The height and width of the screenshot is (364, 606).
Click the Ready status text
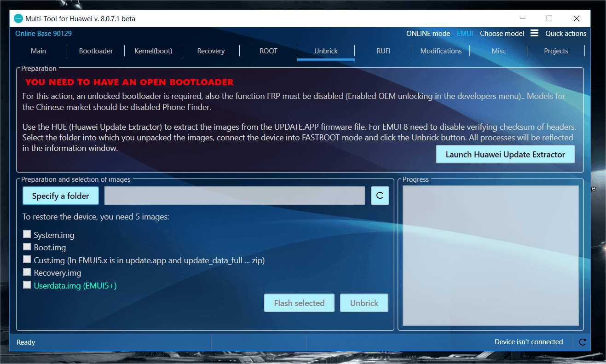tap(26, 342)
